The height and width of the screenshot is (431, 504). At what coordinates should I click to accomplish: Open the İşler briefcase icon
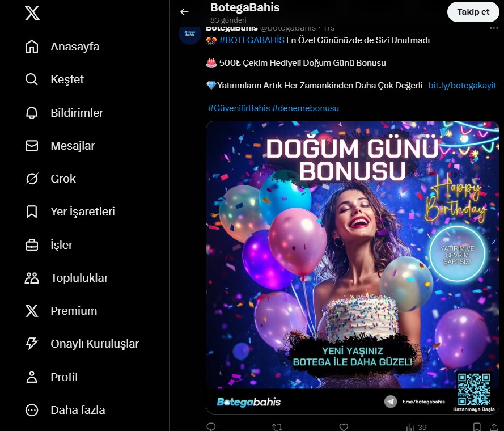pos(32,245)
